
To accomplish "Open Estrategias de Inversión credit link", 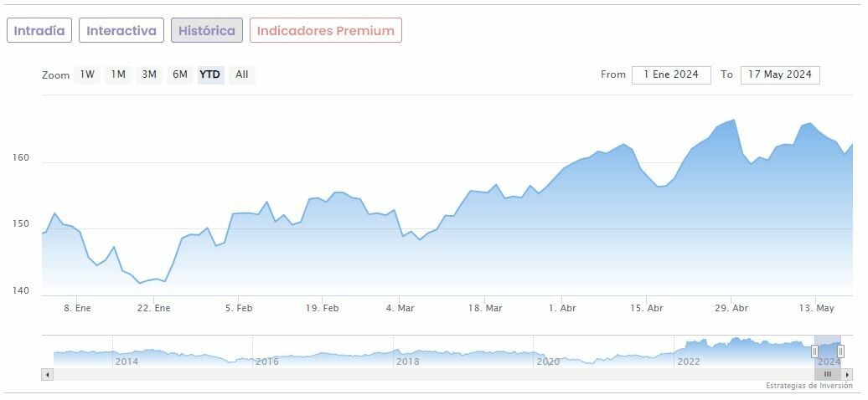I will tap(808, 386).
